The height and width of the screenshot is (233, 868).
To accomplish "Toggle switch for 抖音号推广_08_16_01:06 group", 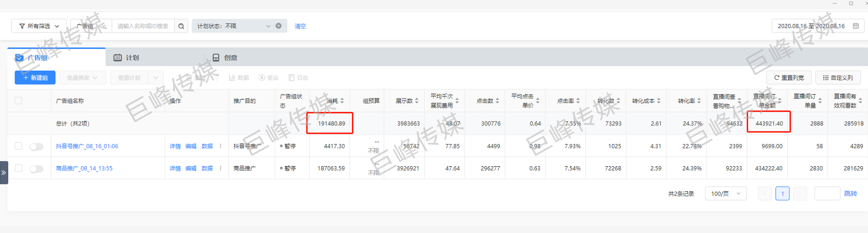I will [x=37, y=147].
